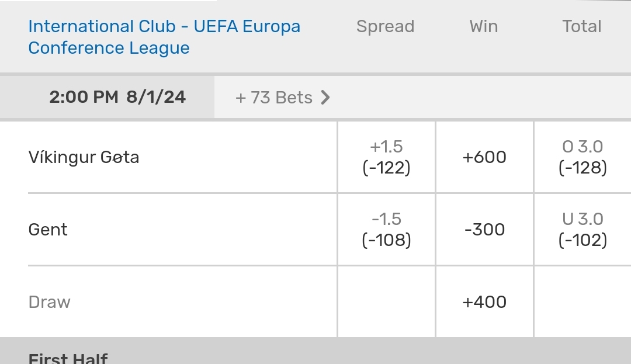Open the UEFA Europa Conference League link

coord(164,37)
